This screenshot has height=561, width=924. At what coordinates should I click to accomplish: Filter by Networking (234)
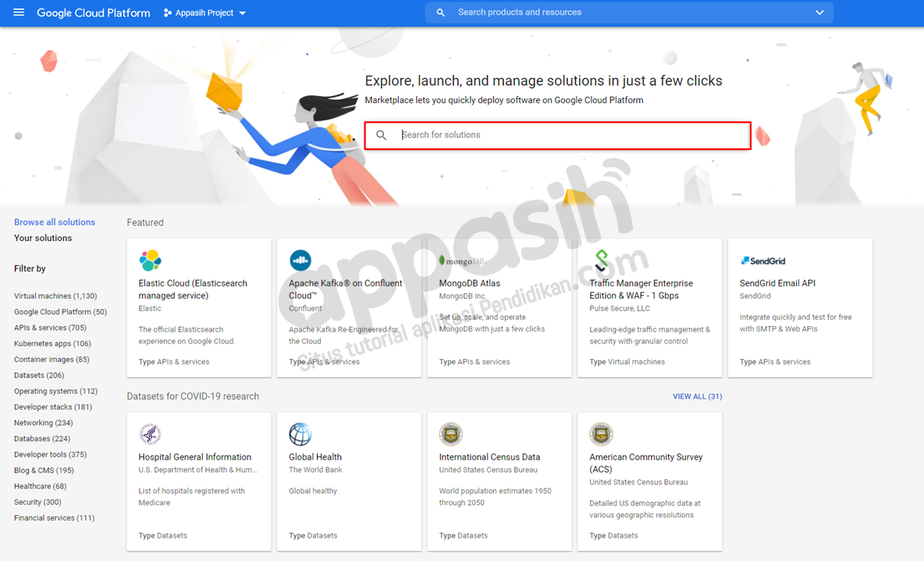pyautogui.click(x=44, y=423)
